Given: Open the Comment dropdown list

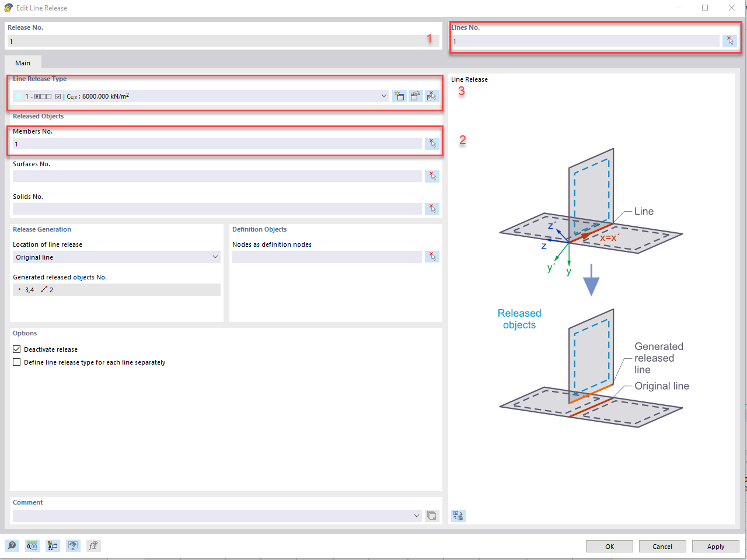Looking at the screenshot, I should [x=416, y=516].
